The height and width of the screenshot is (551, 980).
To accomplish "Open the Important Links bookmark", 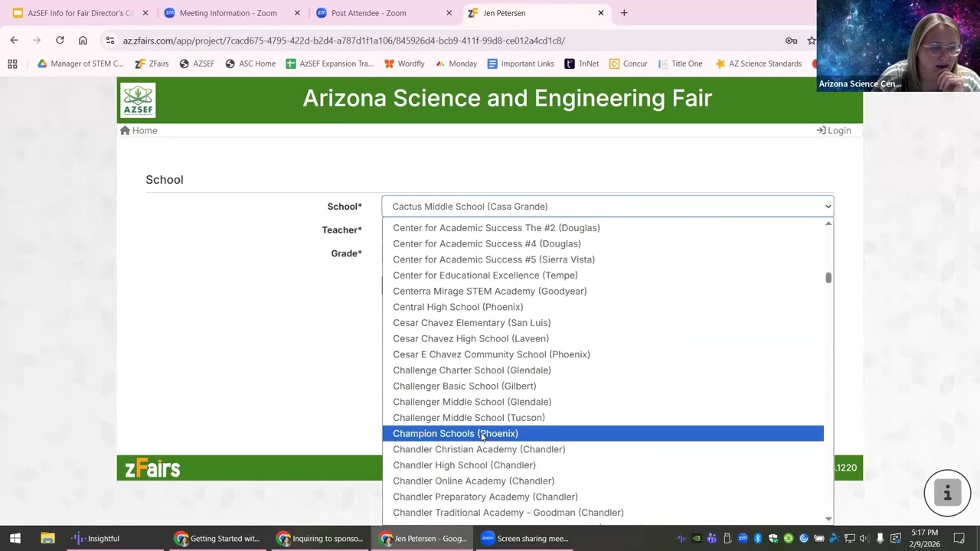I will point(521,64).
